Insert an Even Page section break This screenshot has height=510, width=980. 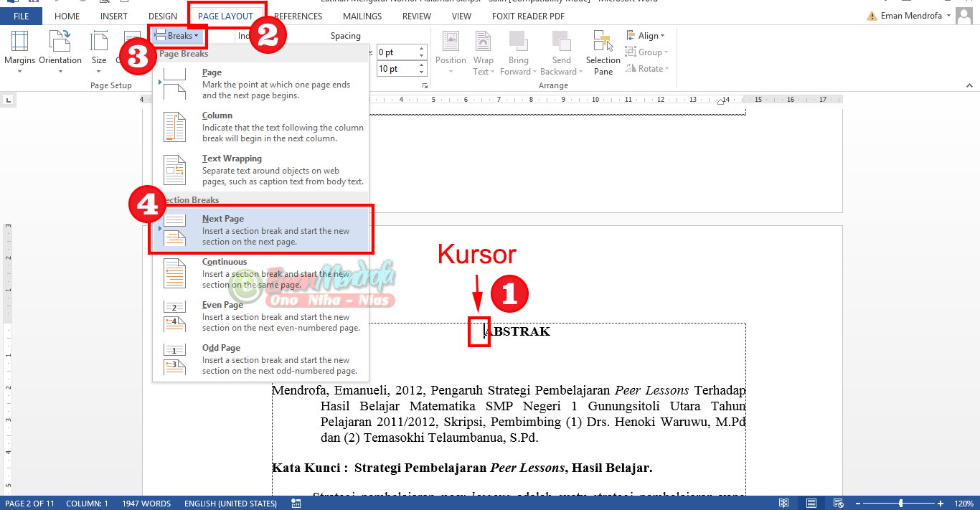point(261,316)
